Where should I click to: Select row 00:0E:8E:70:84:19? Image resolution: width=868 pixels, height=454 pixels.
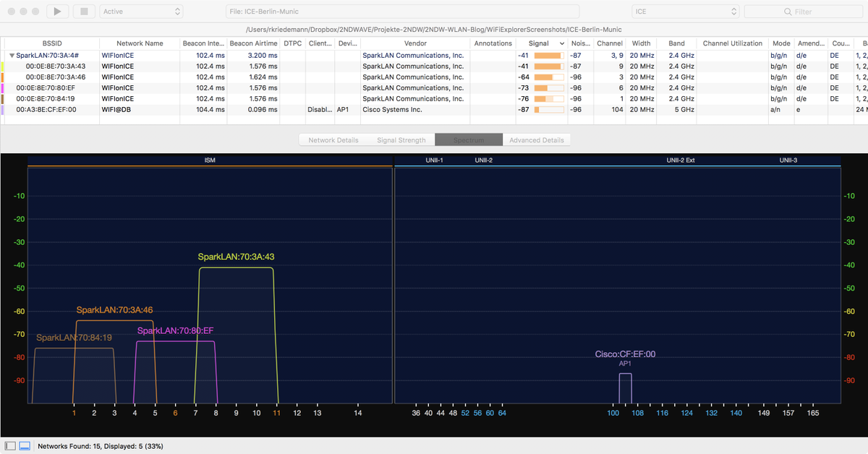(x=434, y=98)
